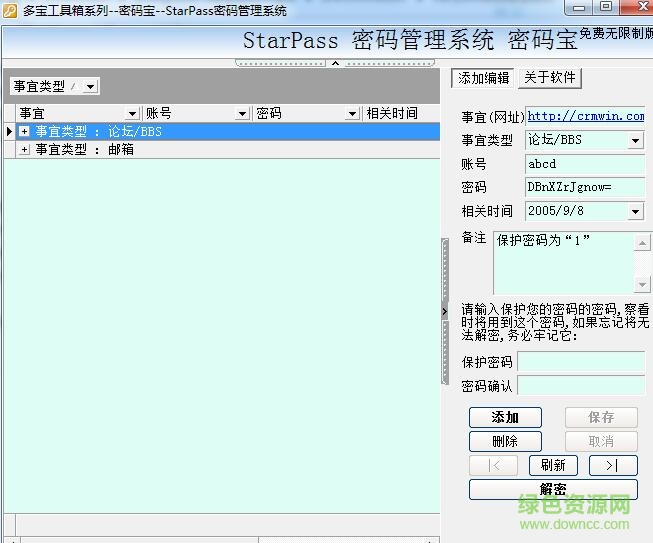Collapse the right panel with the splitter arrow
The height and width of the screenshot is (543, 653).
pos(445,311)
